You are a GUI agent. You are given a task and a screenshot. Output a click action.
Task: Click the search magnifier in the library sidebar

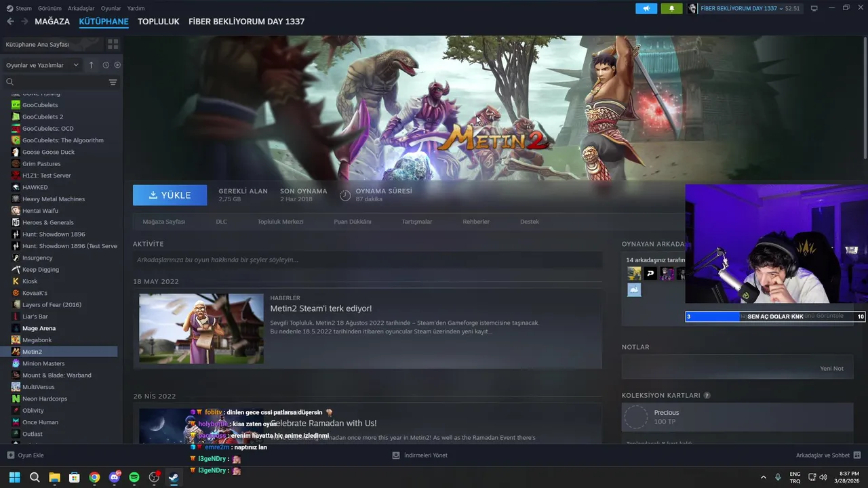coord(10,82)
